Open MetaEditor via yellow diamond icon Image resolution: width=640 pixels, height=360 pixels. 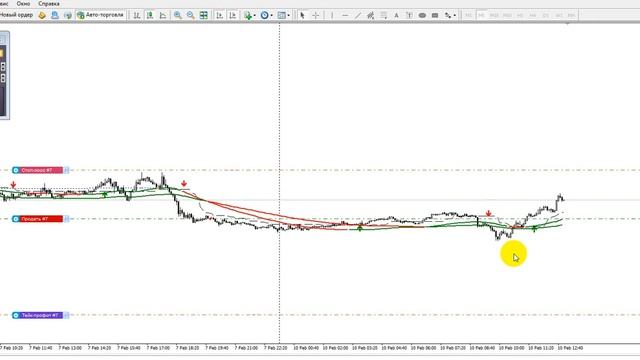pyautogui.click(x=42, y=15)
